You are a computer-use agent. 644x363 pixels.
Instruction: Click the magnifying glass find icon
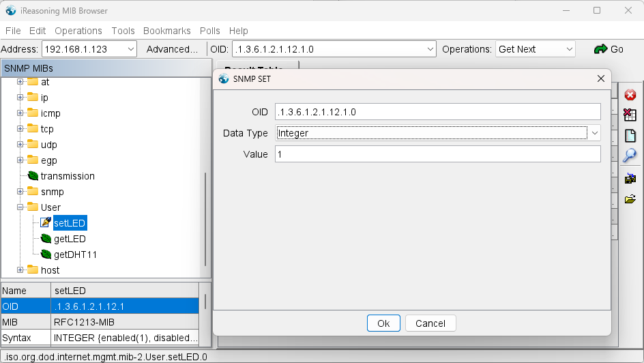(630, 155)
